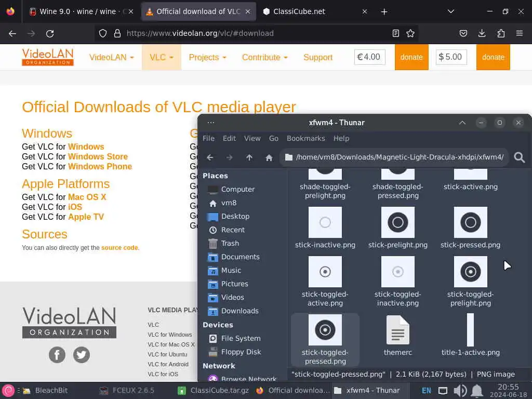
Task: Click the Firefox reload page icon
Action: pos(50,34)
